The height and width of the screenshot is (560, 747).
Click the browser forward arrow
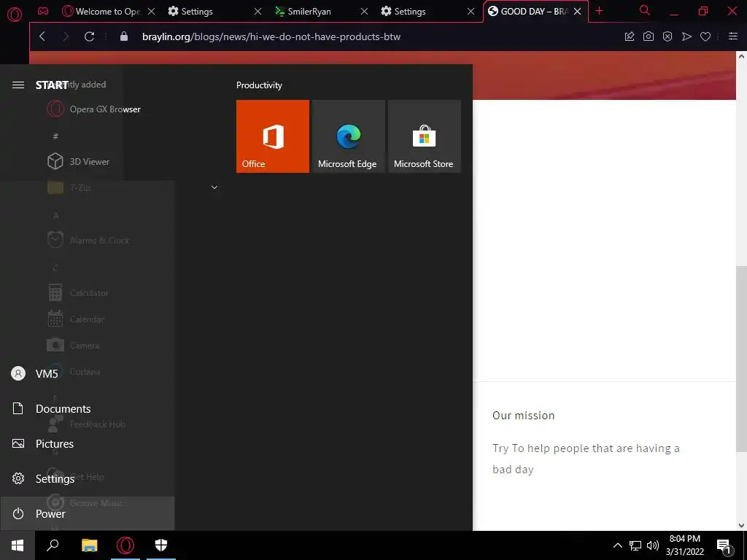pos(66,36)
